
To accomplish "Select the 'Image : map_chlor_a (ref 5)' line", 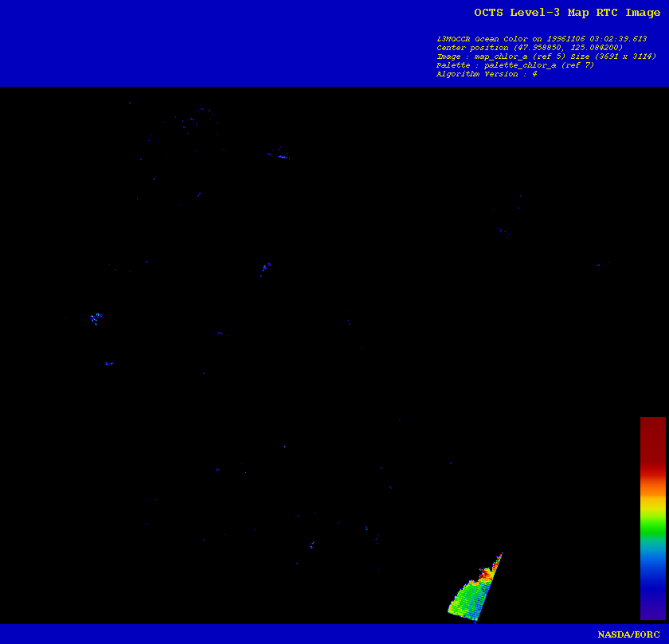I will (x=546, y=57).
